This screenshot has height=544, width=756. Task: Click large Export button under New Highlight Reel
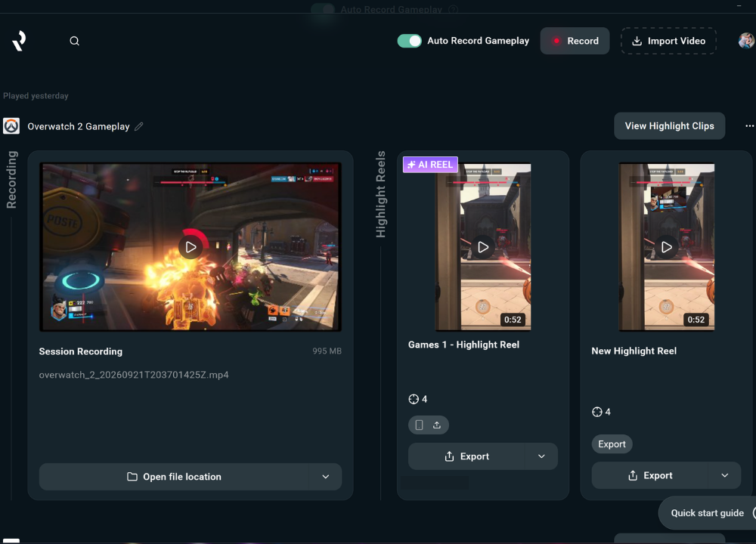[x=650, y=475]
